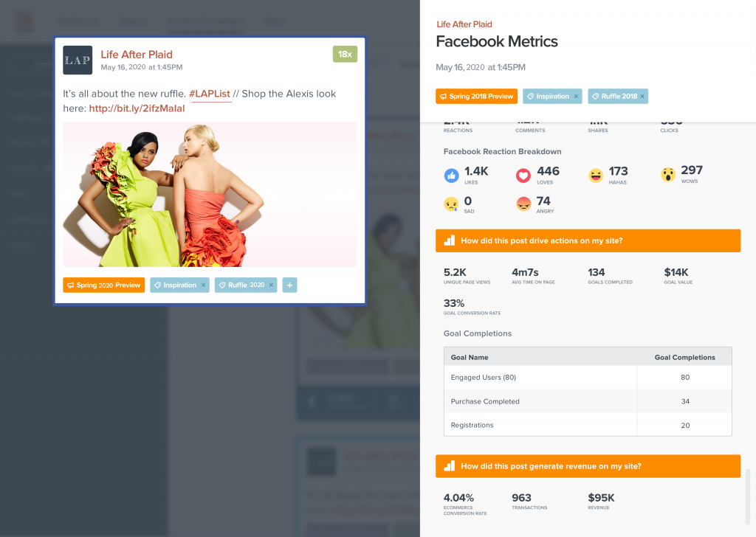Click the Wows surprised reaction icon
Screen dimensions: 756x537
[x=668, y=175]
